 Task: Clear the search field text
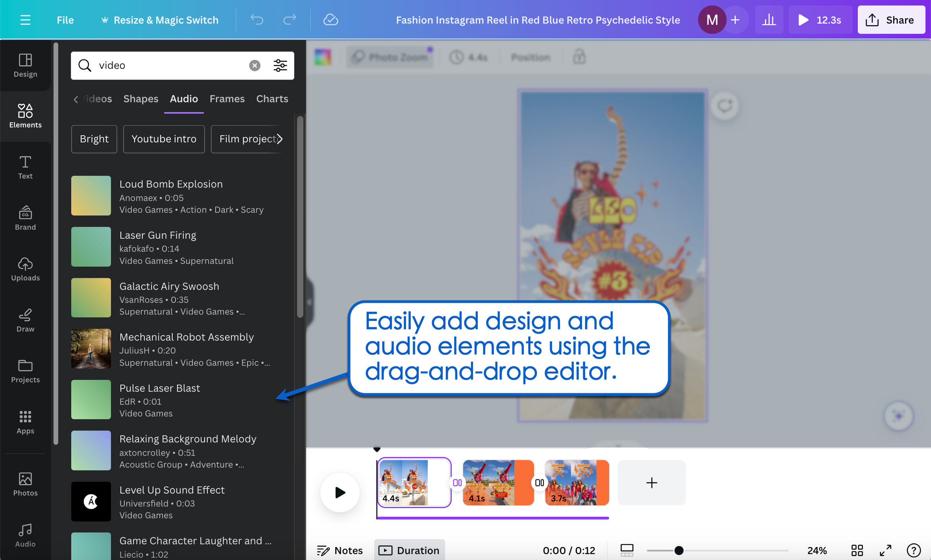click(255, 65)
